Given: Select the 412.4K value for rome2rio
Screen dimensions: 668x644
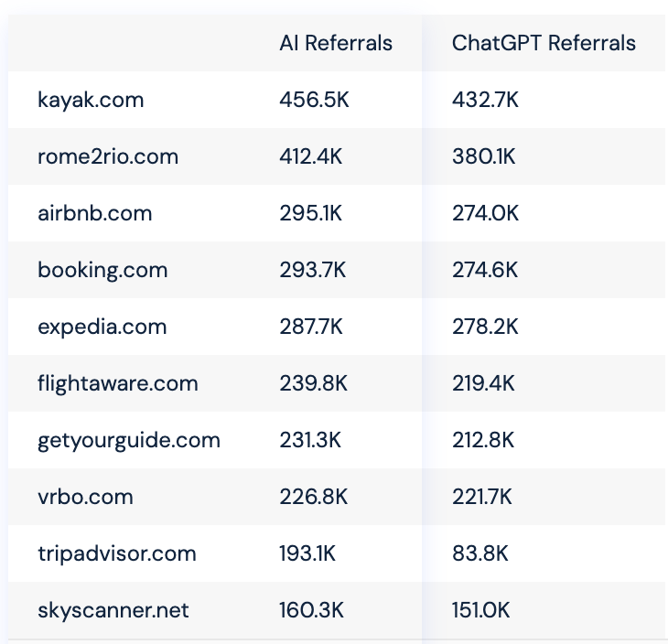Looking at the screenshot, I should 310,156.
